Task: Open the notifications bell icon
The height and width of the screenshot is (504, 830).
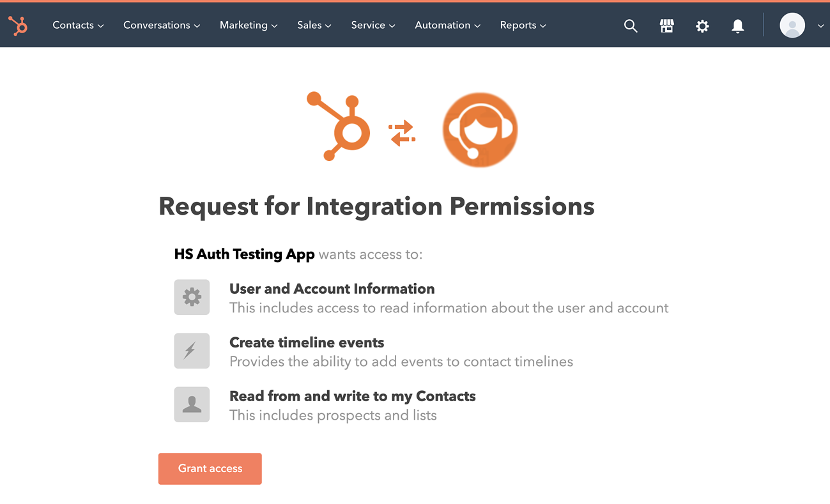Action: [x=737, y=26]
